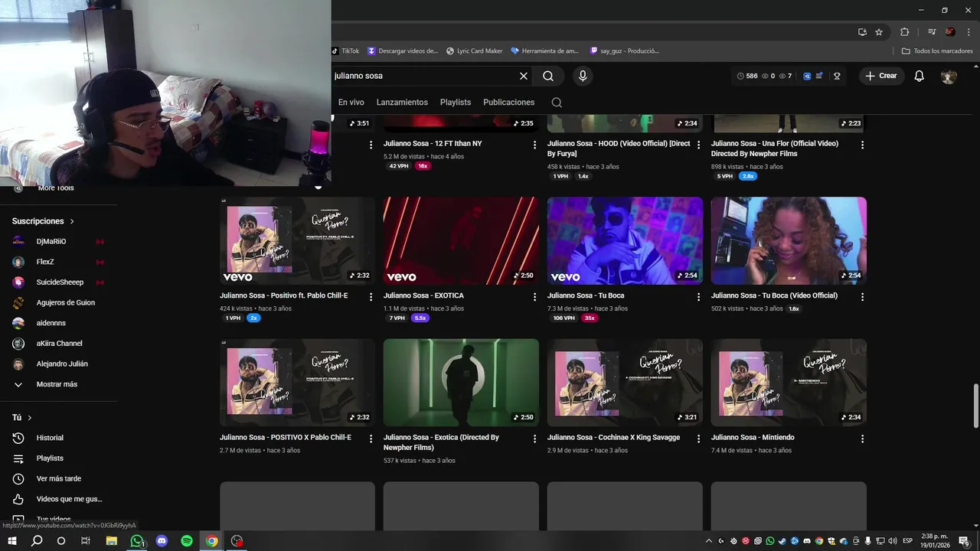
Task: Open Chrome media controls icon
Action: pos(932,32)
